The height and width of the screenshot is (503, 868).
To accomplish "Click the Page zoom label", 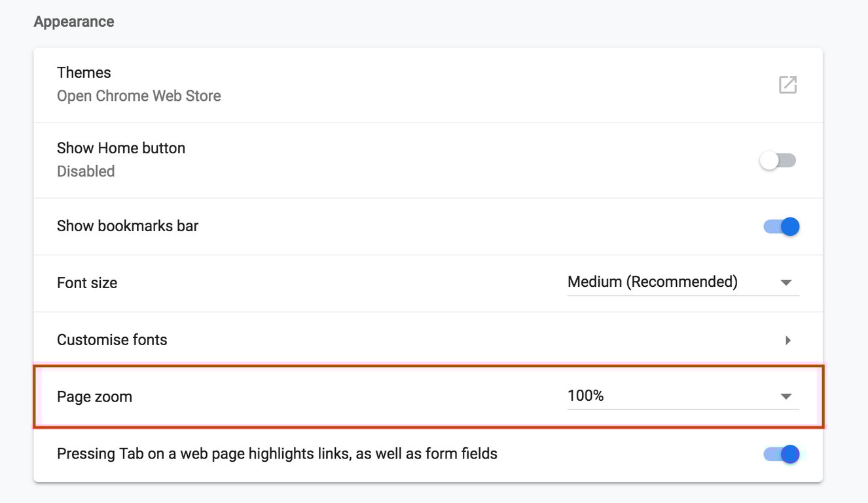I will click(x=94, y=397).
